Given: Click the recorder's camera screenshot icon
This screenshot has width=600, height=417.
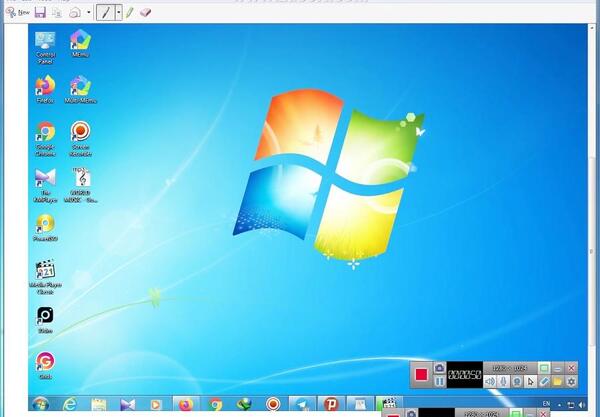Looking at the screenshot, I should pyautogui.click(x=439, y=368).
